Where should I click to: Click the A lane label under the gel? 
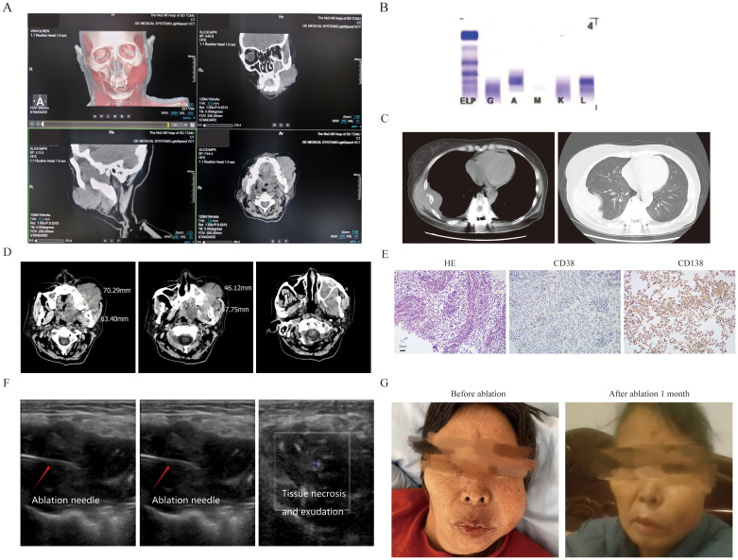(x=514, y=101)
